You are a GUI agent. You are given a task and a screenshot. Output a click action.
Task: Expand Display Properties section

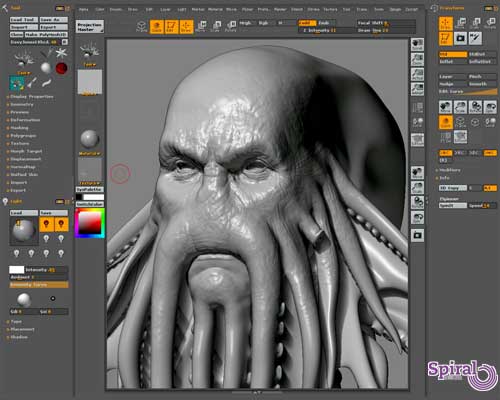point(31,97)
